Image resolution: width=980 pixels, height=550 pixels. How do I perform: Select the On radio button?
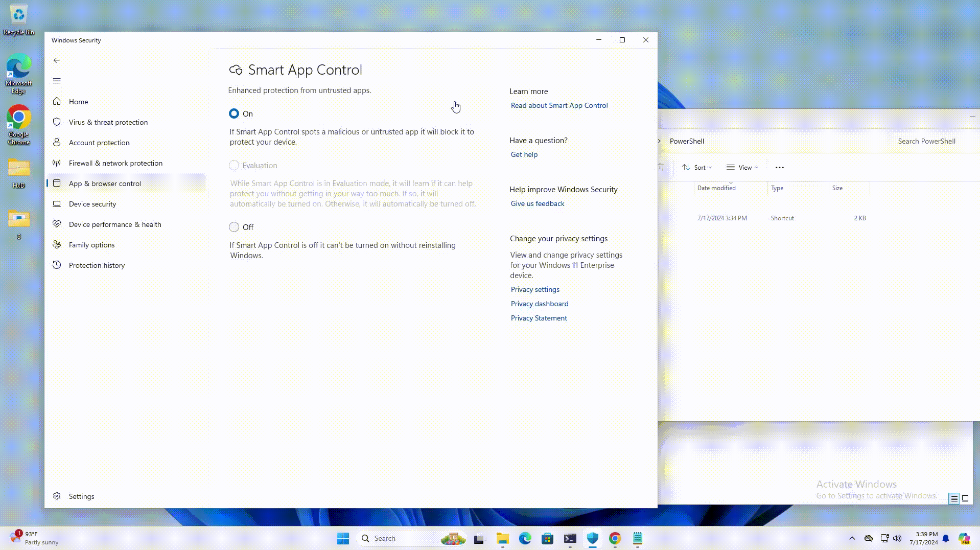click(x=234, y=113)
